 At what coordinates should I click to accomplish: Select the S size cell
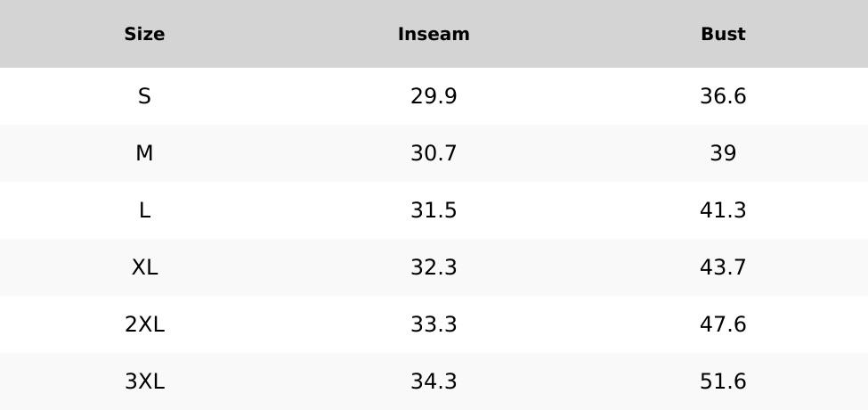[x=144, y=96]
